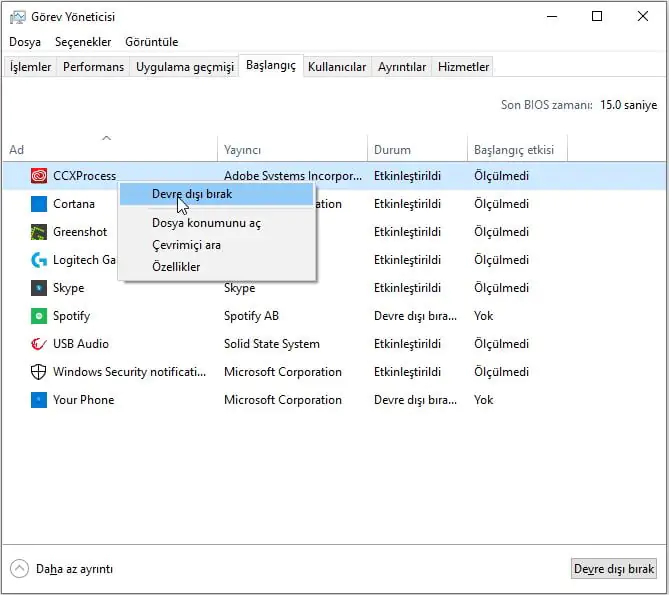
Task: Select the Your Phone entry name
Action: tap(84, 400)
